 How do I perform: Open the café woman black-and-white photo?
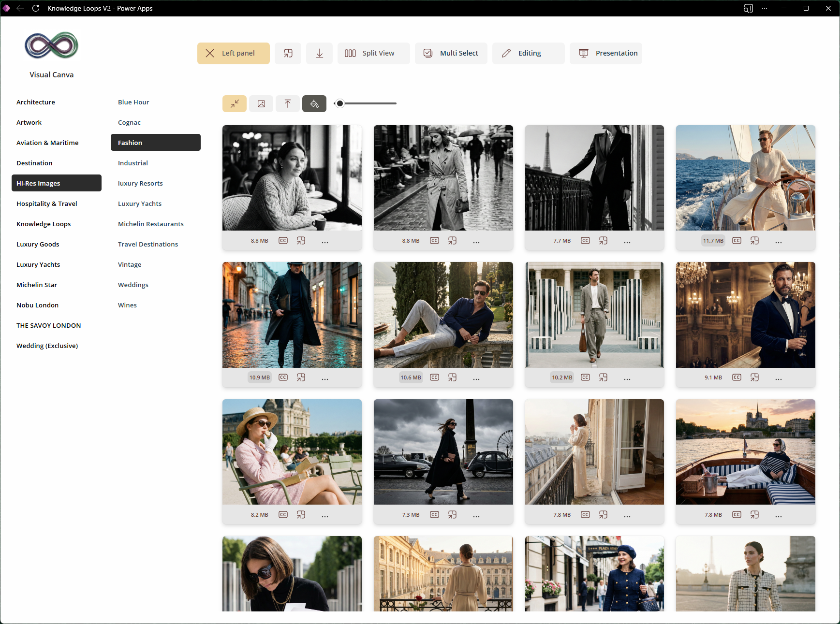(292, 178)
